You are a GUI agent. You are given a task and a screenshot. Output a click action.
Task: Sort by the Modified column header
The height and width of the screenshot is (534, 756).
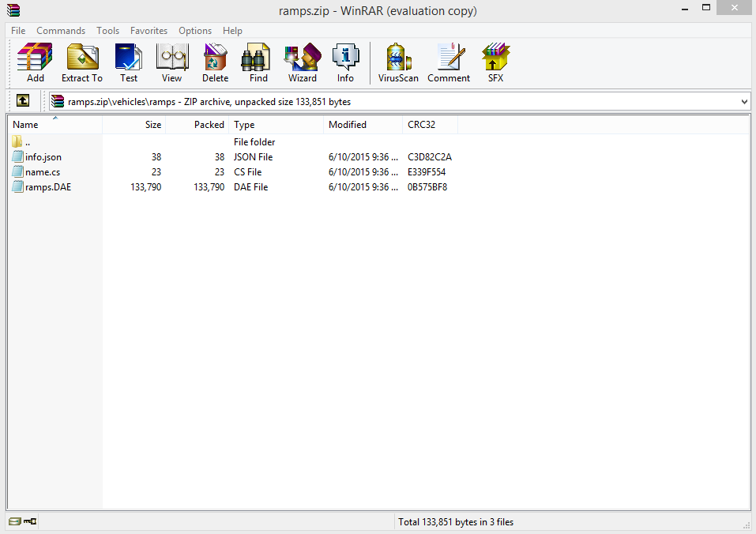(363, 124)
